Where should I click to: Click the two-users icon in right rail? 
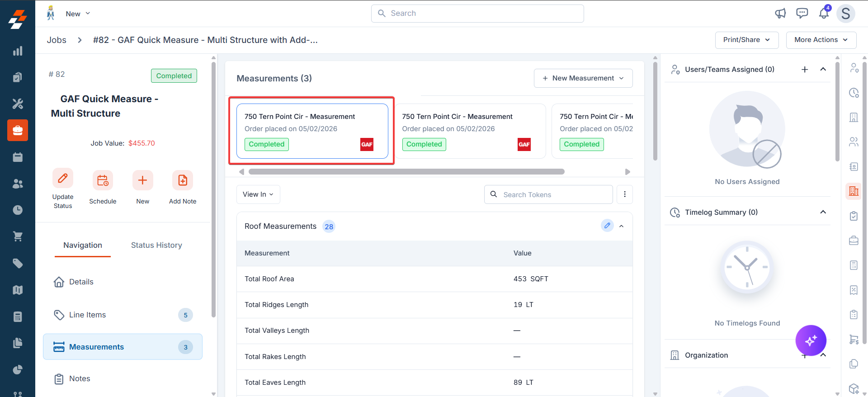pyautogui.click(x=854, y=142)
